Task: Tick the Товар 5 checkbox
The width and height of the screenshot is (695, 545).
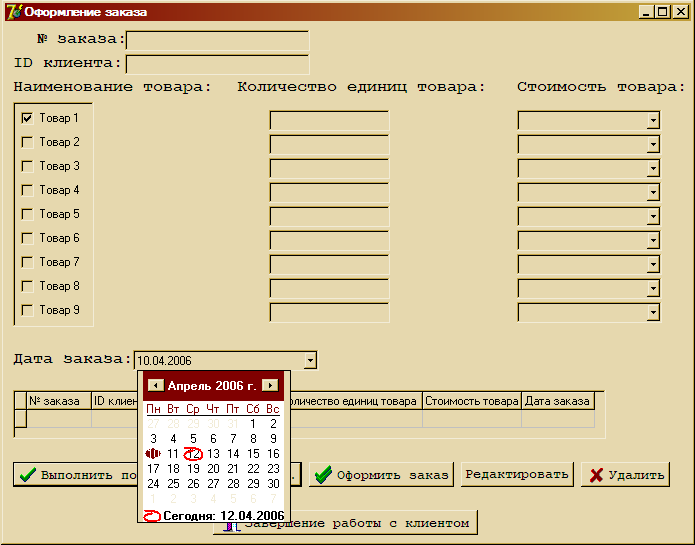Action: tap(27, 214)
